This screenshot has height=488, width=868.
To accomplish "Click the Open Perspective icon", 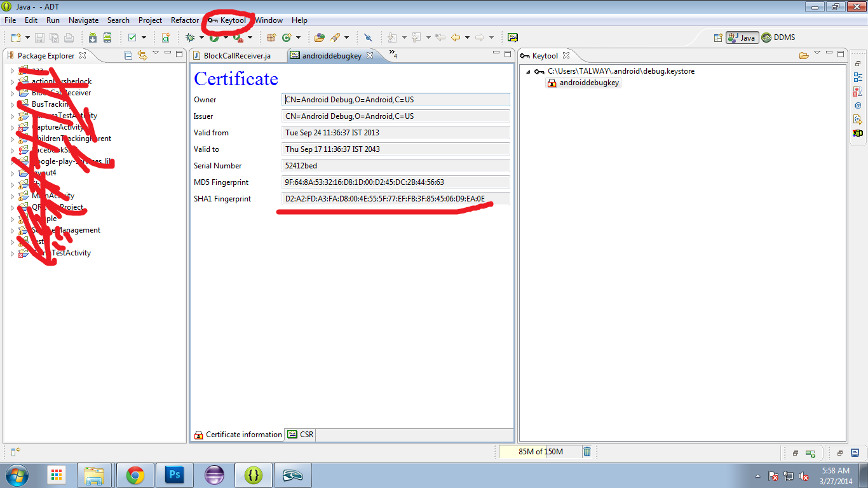I will 718,37.
